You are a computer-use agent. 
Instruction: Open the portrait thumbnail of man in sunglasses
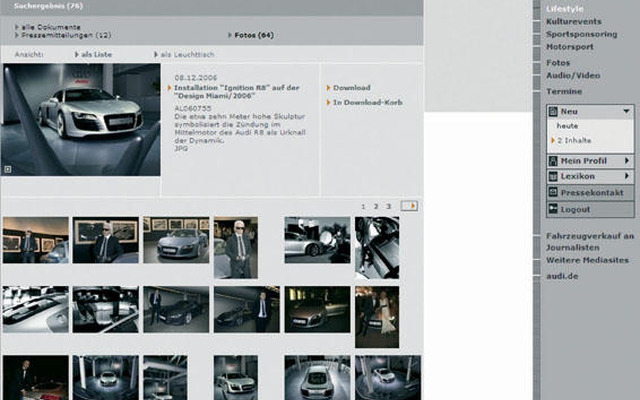(236, 248)
